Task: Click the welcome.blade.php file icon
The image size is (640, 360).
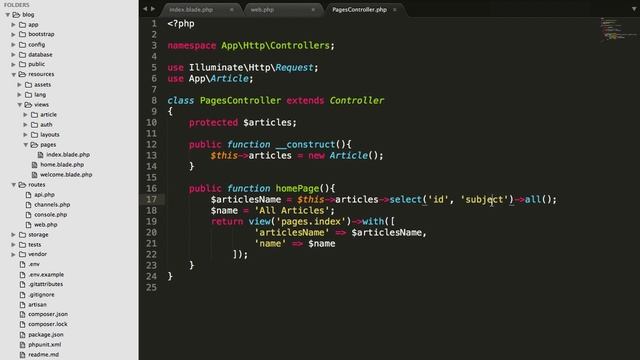Action: click(34, 175)
